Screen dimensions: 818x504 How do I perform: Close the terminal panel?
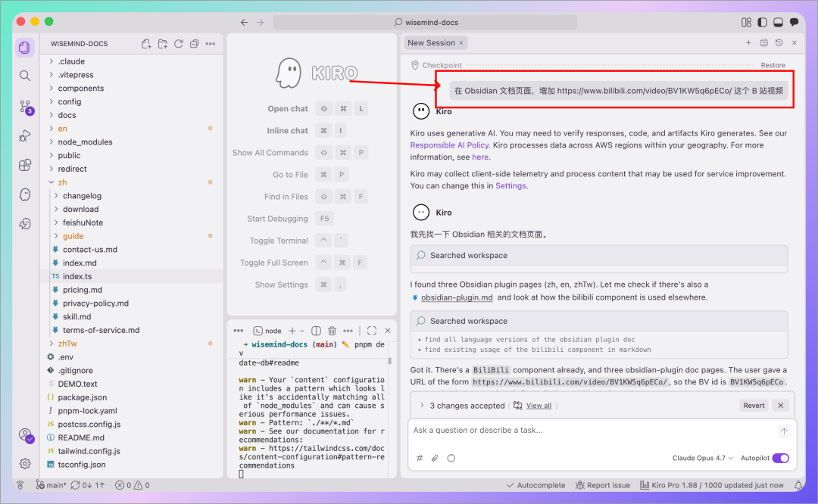pyautogui.click(x=388, y=331)
